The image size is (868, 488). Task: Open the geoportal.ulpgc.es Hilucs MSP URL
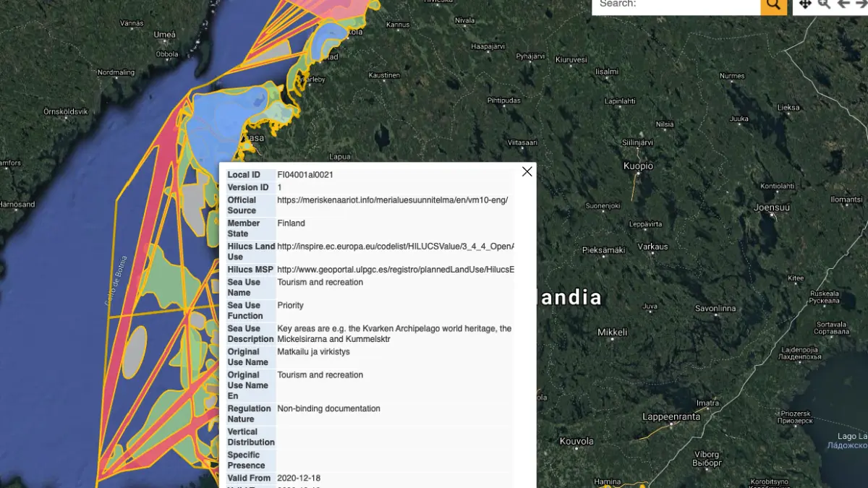coord(395,270)
